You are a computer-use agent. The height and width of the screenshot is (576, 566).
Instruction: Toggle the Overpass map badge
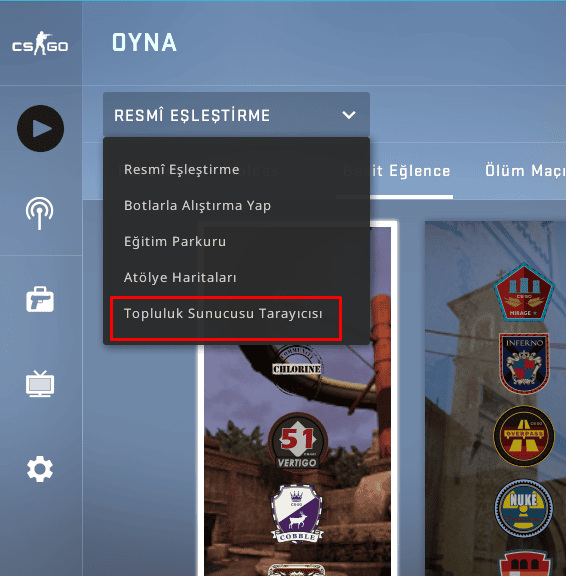pyautogui.click(x=524, y=436)
